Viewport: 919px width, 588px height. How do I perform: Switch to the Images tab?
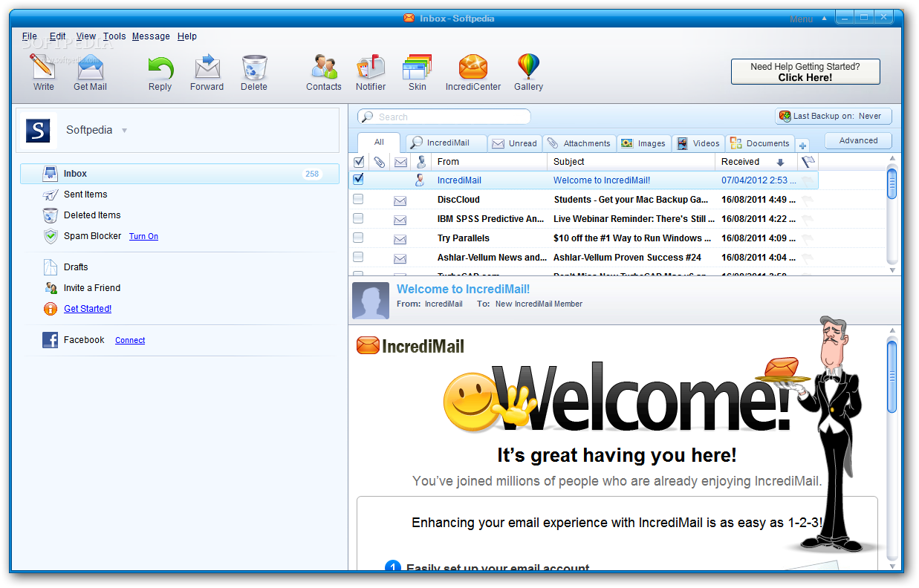644,143
